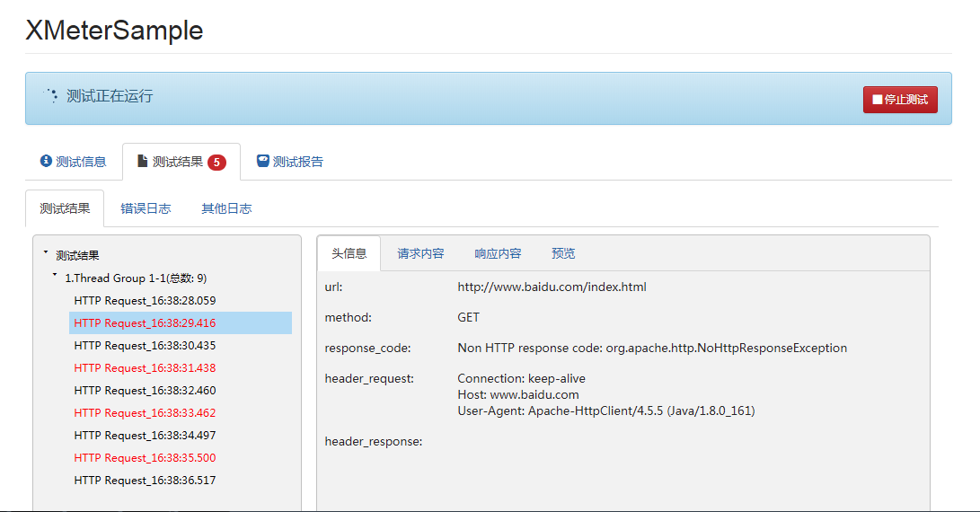The height and width of the screenshot is (512, 980).
Task: Select the last request HTTP Request_16:38:36.517
Action: [x=145, y=481]
